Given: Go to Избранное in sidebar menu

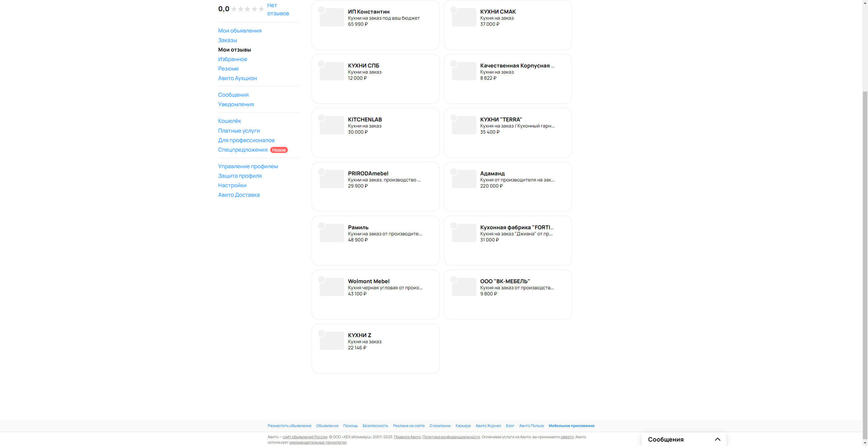Looking at the screenshot, I should coord(233,59).
